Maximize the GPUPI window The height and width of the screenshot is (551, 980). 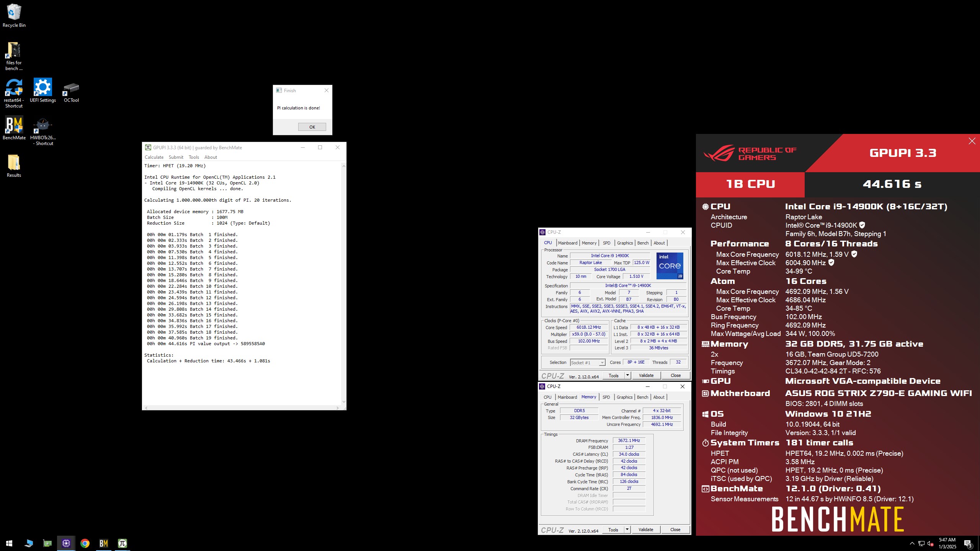(x=320, y=147)
